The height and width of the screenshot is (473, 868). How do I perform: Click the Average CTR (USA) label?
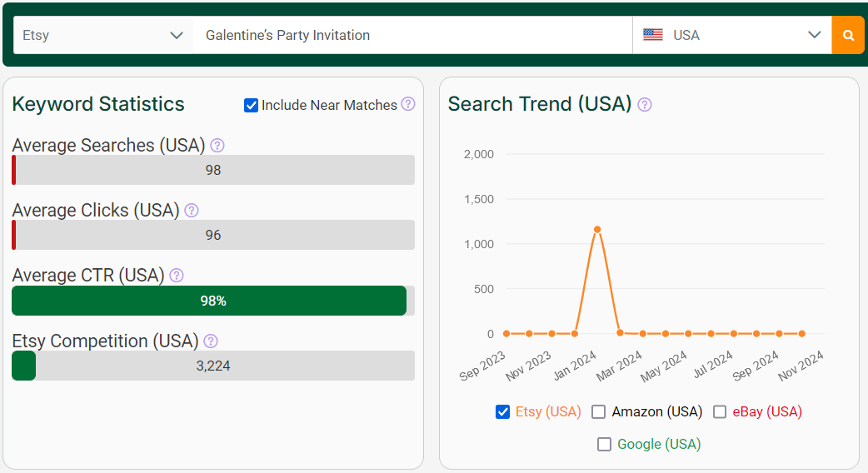88,276
